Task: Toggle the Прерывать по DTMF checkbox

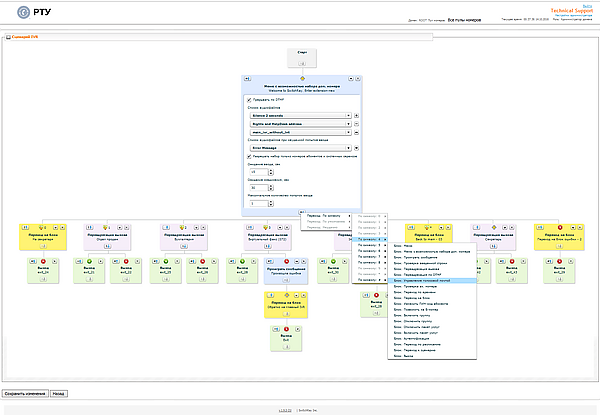Action: pos(249,100)
